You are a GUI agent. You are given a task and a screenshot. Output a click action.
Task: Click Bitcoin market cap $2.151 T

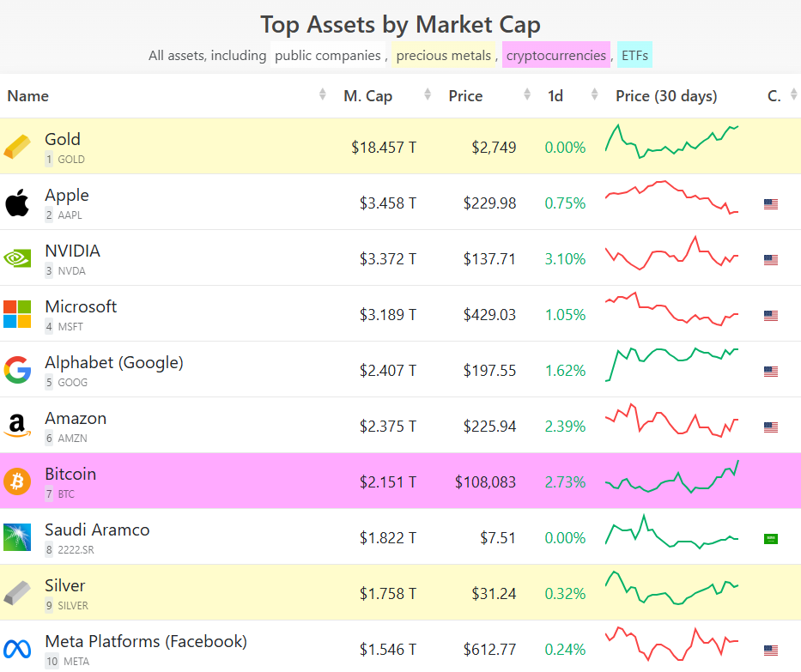click(388, 482)
